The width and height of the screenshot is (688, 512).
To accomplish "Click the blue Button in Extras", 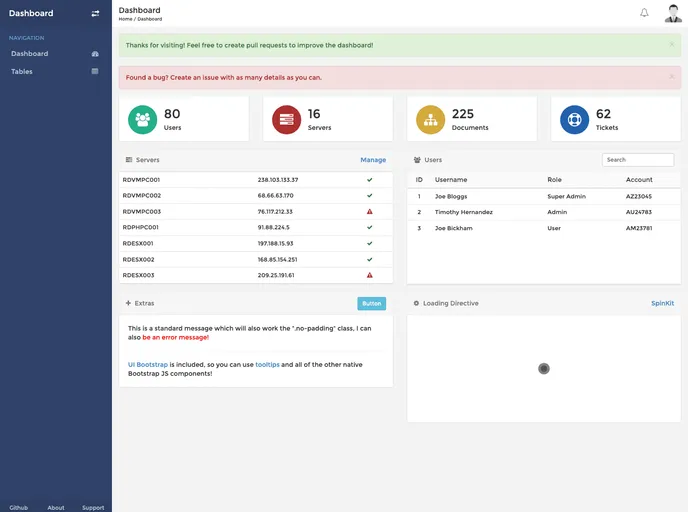I will [372, 304].
